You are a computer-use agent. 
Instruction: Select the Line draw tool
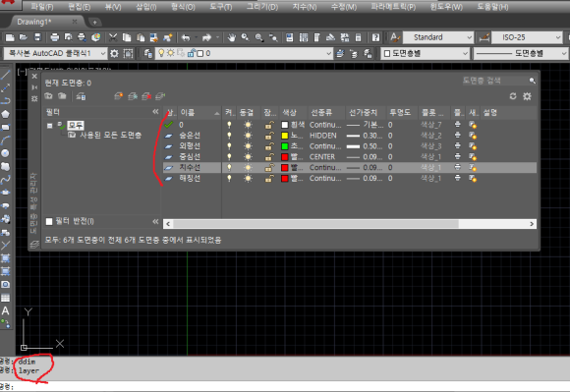pos(6,76)
